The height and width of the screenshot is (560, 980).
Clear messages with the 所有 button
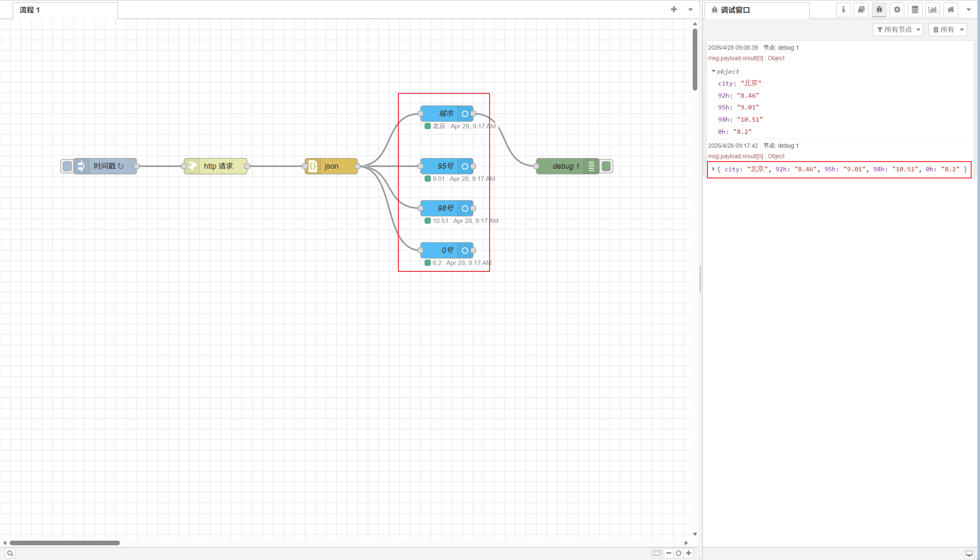943,29
